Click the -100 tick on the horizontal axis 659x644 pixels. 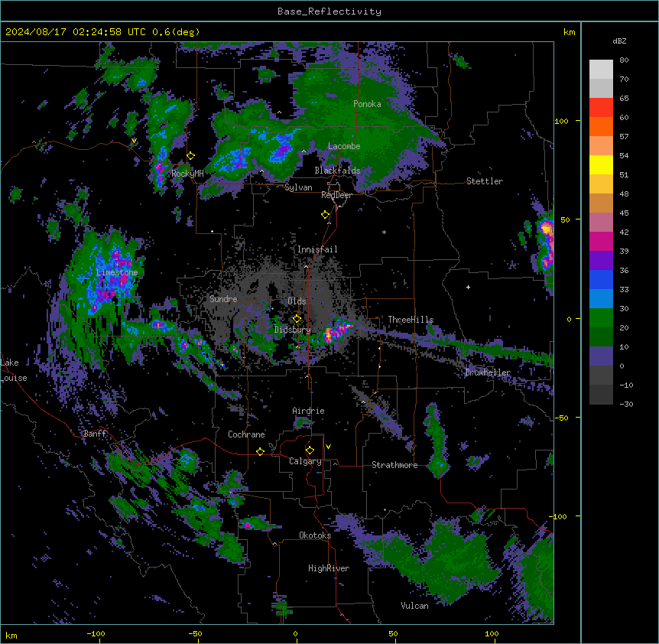coord(96,633)
